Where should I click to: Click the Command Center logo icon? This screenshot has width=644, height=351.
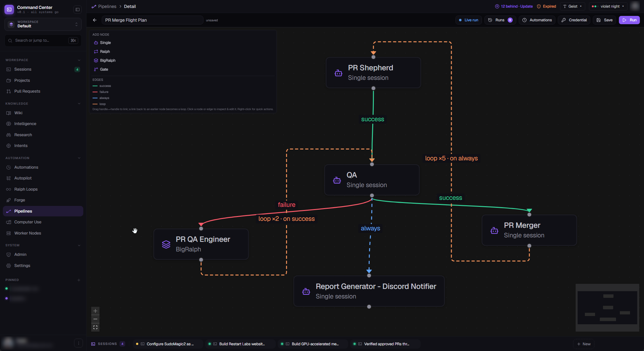pos(9,10)
